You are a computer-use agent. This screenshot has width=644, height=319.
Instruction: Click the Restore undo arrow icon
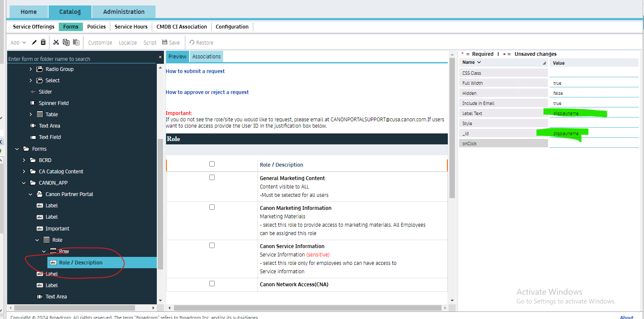pos(192,42)
